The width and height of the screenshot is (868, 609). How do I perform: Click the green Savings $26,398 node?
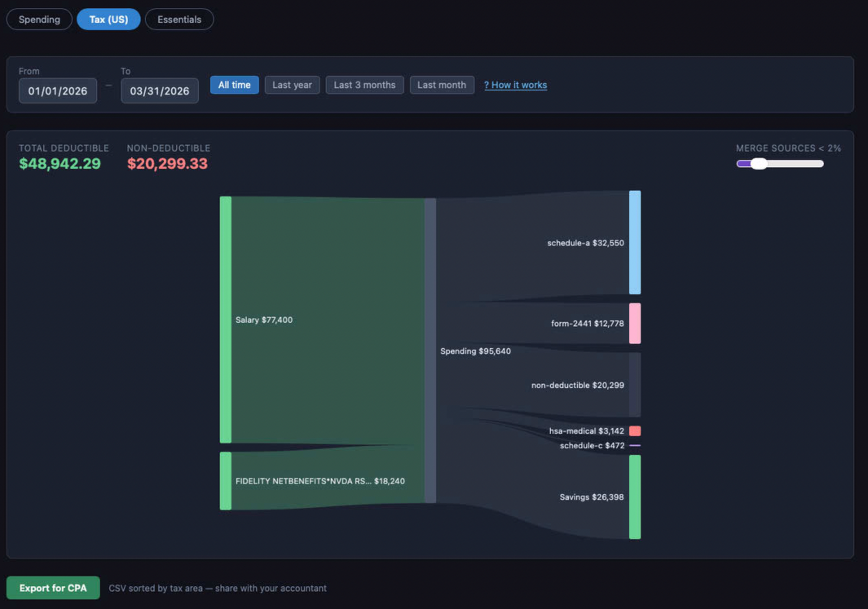tap(635, 497)
